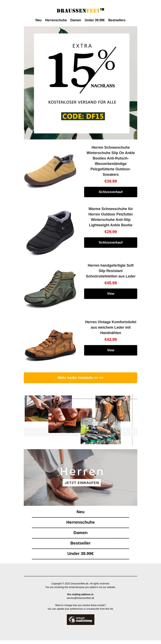This screenshot has height=644, width=161.
Task: Open Damen in the top navigation
Action: pyautogui.click(x=76, y=20)
